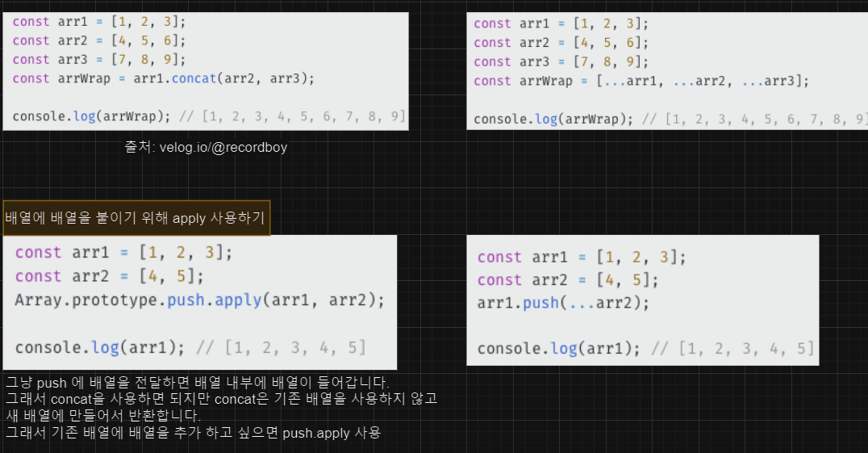This screenshot has height=453, width=868.
Task: Click 'console.log(arrWrap);' in the spread snippet
Action: (553, 119)
